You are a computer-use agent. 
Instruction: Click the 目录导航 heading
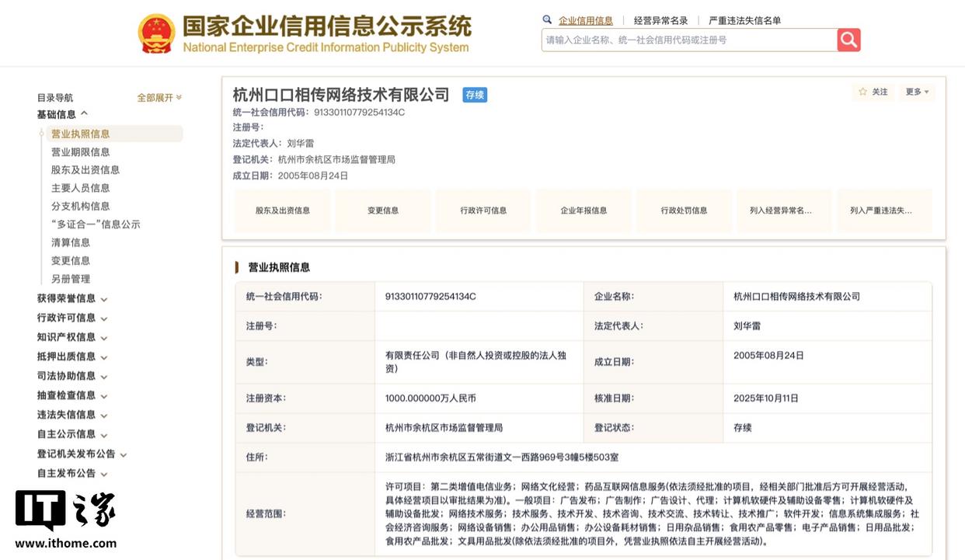[55, 98]
